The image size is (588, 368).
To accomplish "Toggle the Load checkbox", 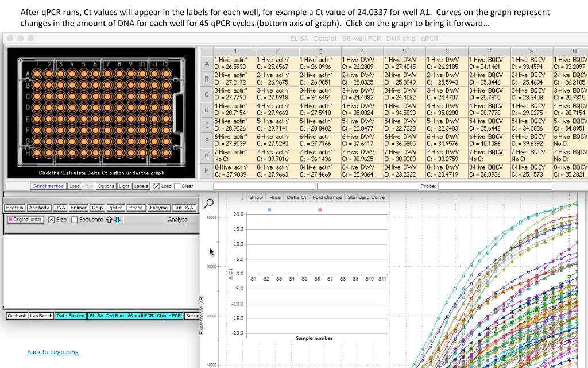I will tap(157, 186).
